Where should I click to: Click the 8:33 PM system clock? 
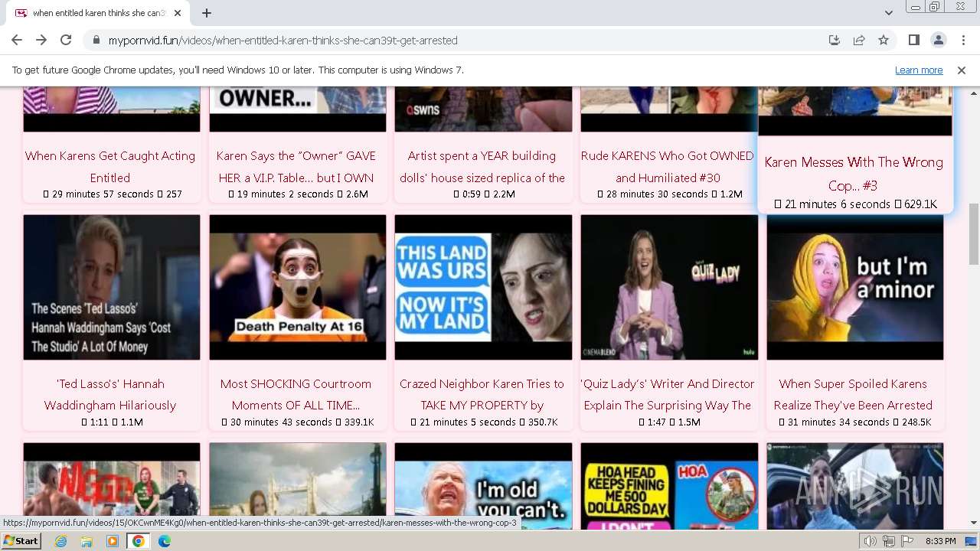940,541
